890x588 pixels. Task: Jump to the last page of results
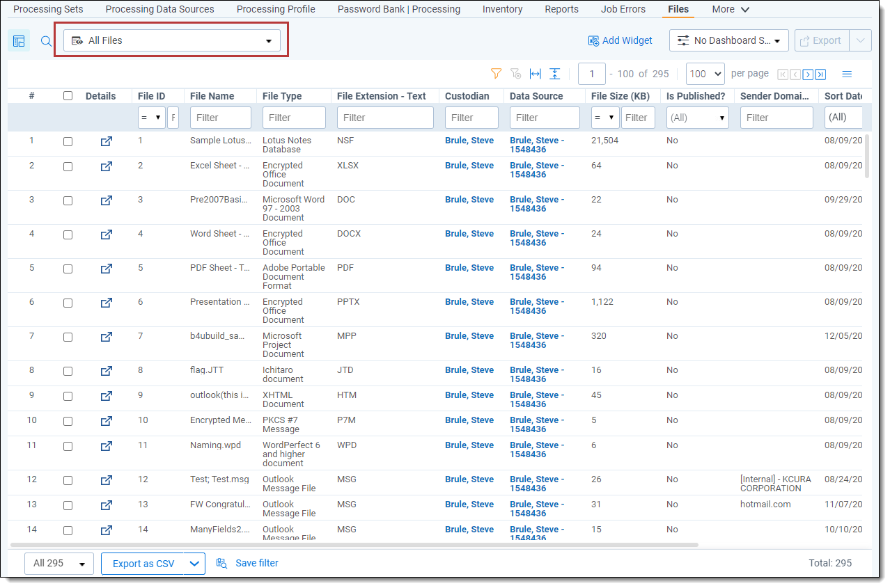click(x=820, y=74)
